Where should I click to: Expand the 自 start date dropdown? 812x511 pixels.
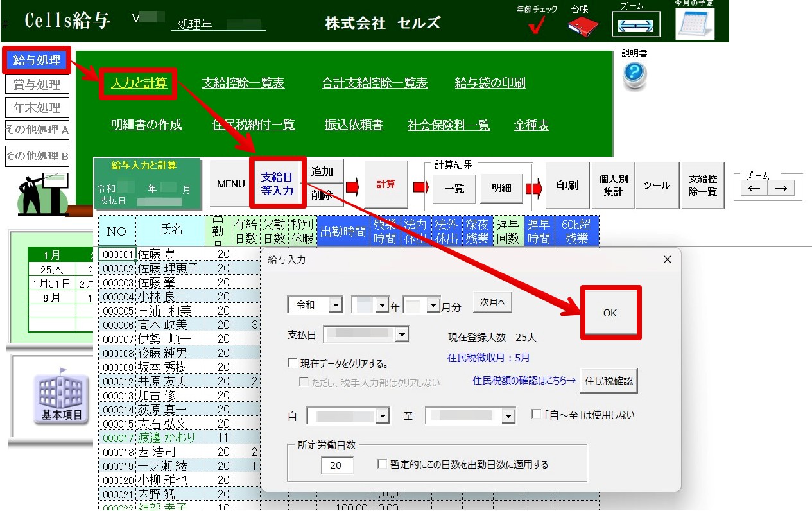[383, 416]
